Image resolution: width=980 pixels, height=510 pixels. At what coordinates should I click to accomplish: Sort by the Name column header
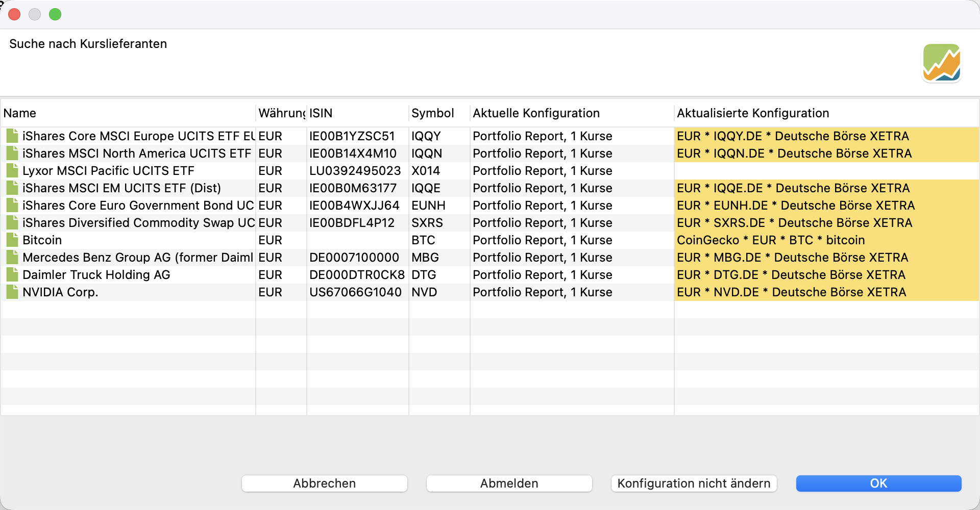128,113
